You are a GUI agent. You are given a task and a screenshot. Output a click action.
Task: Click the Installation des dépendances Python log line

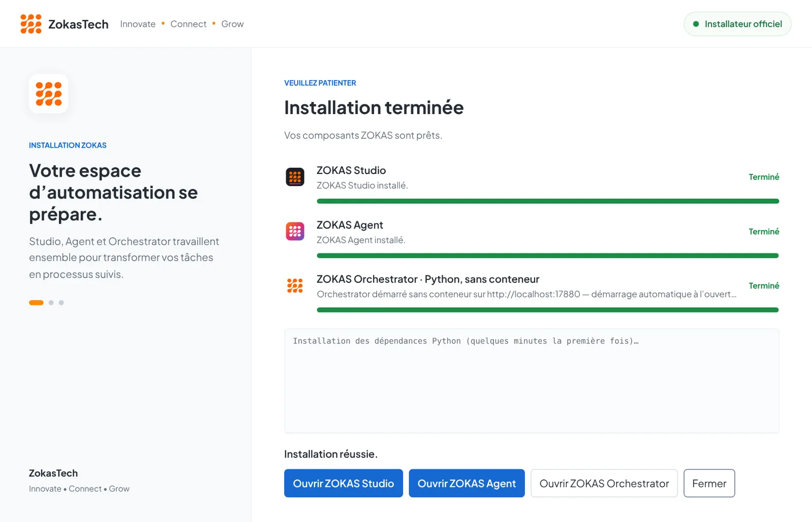click(466, 341)
